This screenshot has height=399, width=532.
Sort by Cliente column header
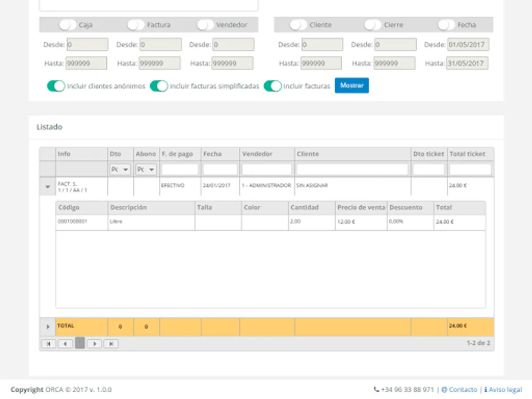[x=353, y=154]
